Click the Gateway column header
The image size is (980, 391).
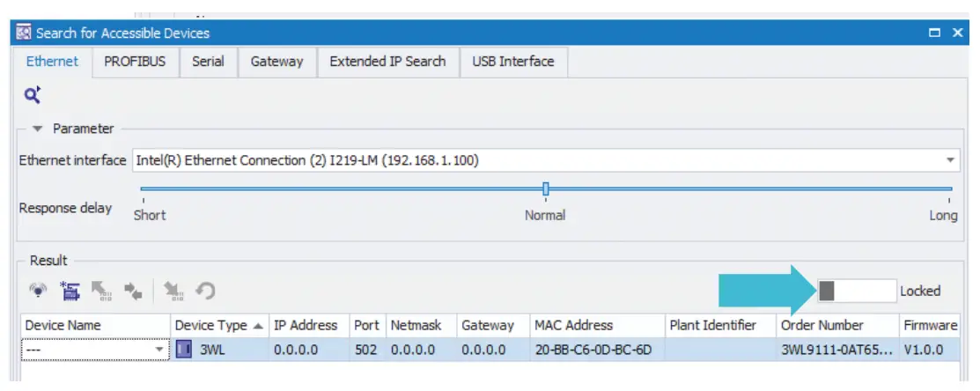tap(493, 326)
